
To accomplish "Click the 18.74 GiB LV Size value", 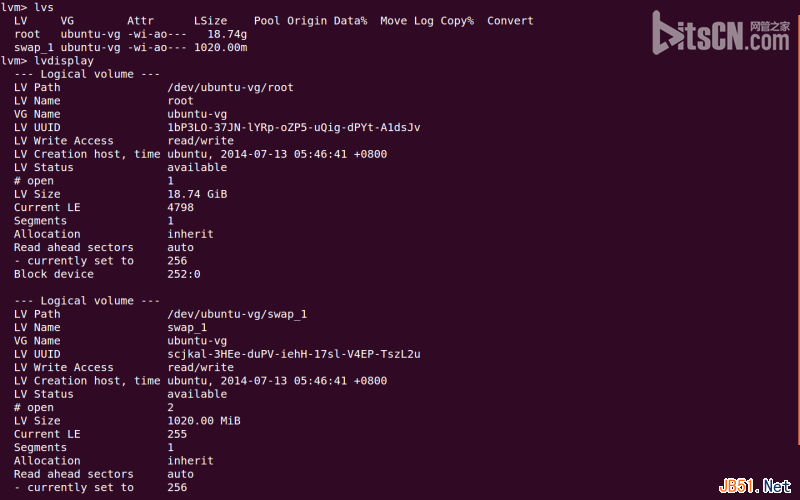I will point(197,194).
